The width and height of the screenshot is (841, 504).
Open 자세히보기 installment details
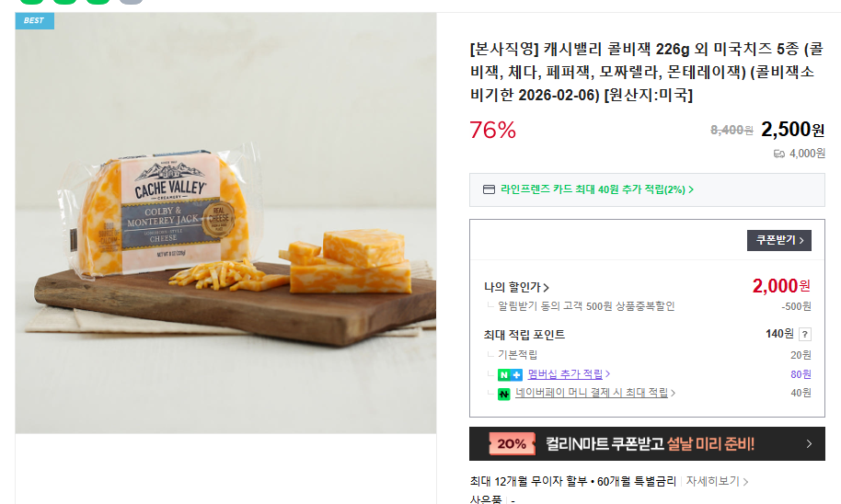[x=717, y=482]
